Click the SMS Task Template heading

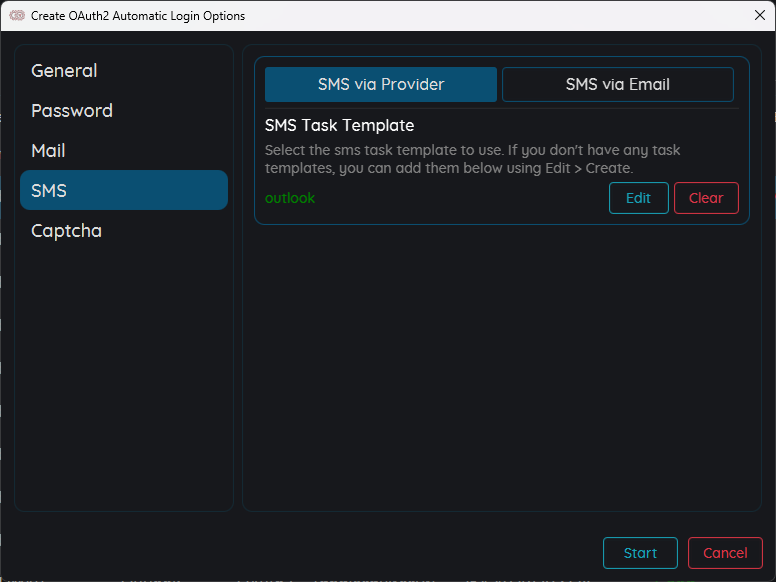[x=339, y=126]
